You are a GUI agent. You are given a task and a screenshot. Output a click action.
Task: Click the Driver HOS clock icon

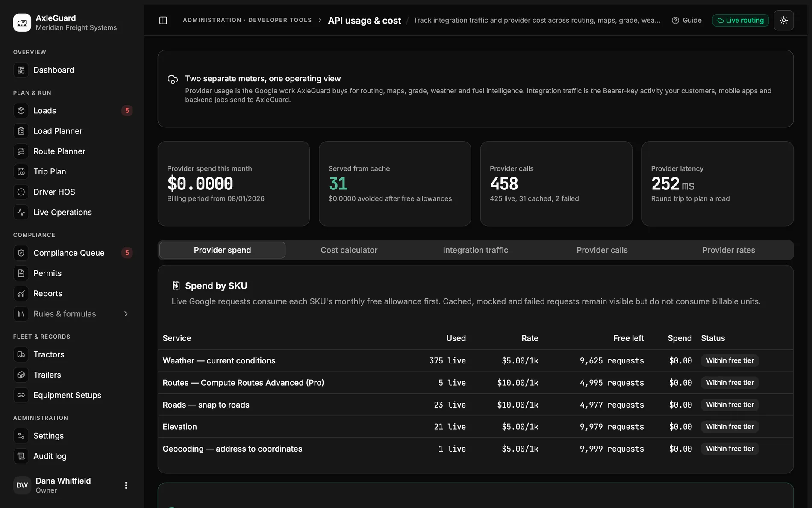coord(21,192)
